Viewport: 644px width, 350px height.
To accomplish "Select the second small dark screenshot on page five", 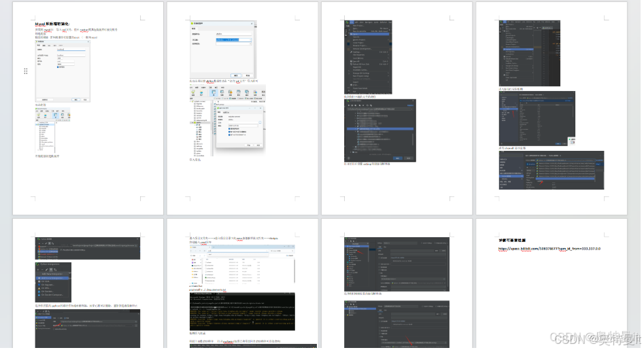I will (x=63, y=282).
